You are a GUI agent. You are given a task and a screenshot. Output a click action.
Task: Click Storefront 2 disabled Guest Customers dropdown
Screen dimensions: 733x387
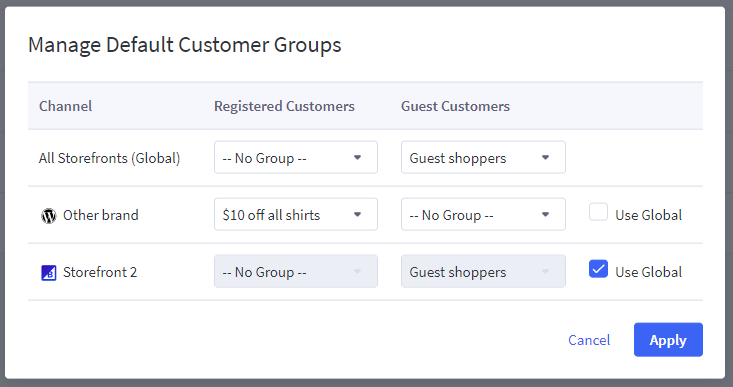click(x=483, y=272)
